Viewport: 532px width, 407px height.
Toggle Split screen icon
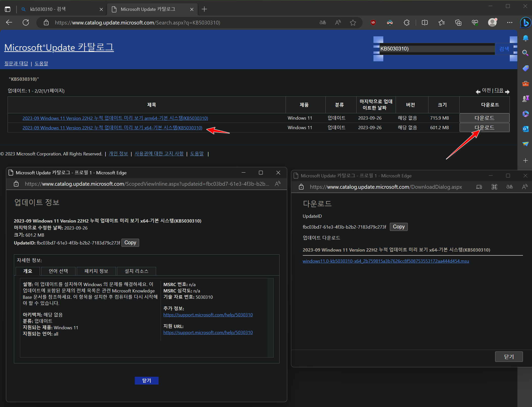pos(425,22)
